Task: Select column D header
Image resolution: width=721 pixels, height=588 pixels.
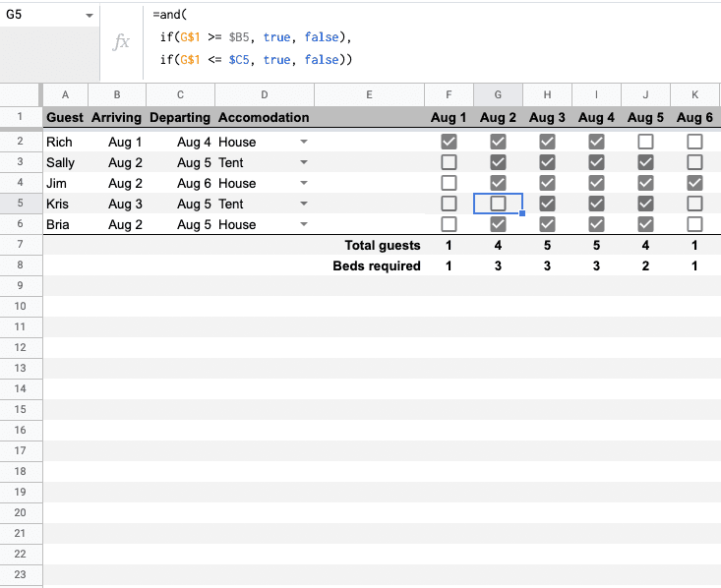Action: pyautogui.click(x=265, y=94)
